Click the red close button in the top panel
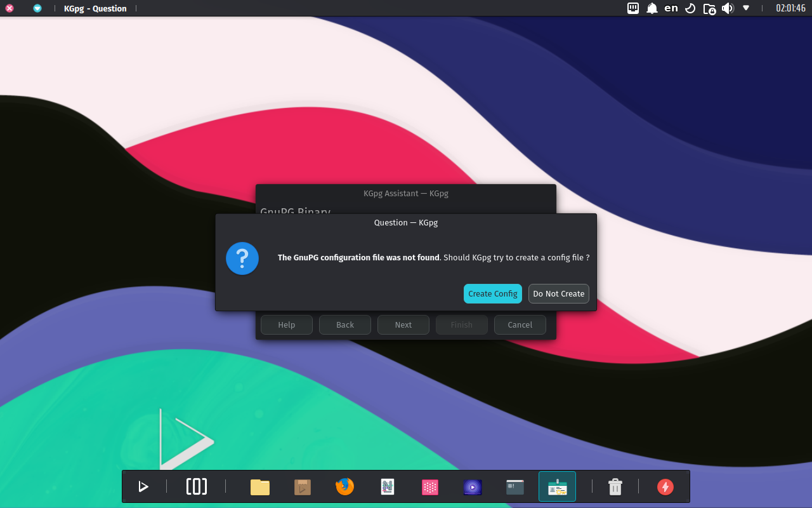 [x=10, y=8]
